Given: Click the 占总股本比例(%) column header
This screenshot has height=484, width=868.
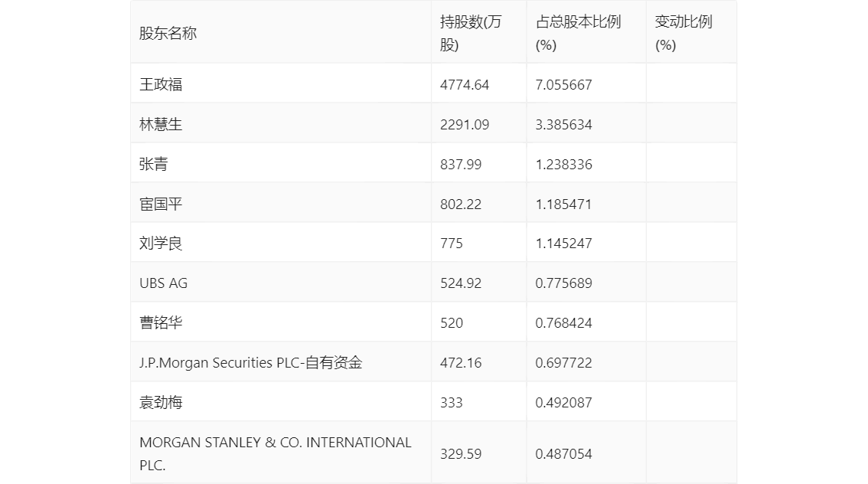Looking at the screenshot, I should pos(578,34).
